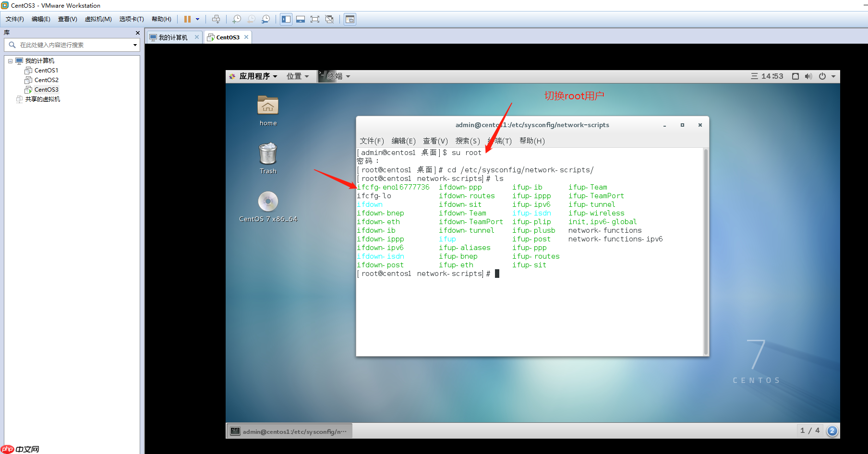Open the clock showing 14:53
Image resolution: width=868 pixels, height=454 pixels.
[x=767, y=76]
